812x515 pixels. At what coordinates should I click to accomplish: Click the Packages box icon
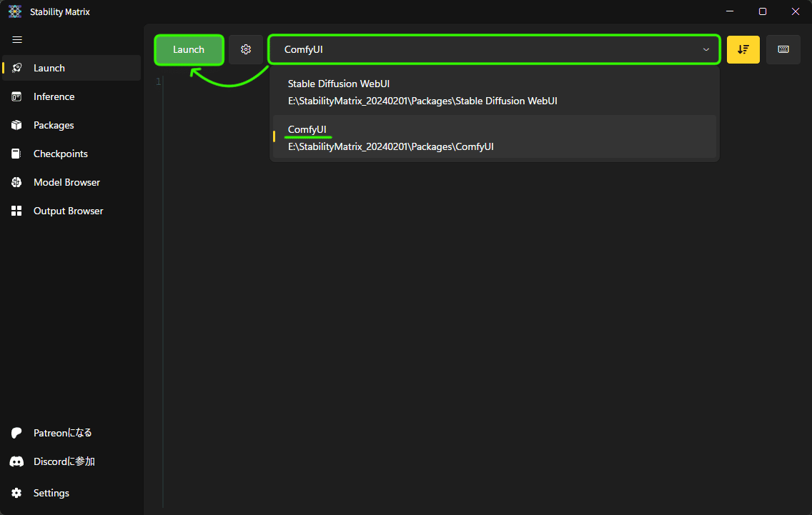coord(16,125)
